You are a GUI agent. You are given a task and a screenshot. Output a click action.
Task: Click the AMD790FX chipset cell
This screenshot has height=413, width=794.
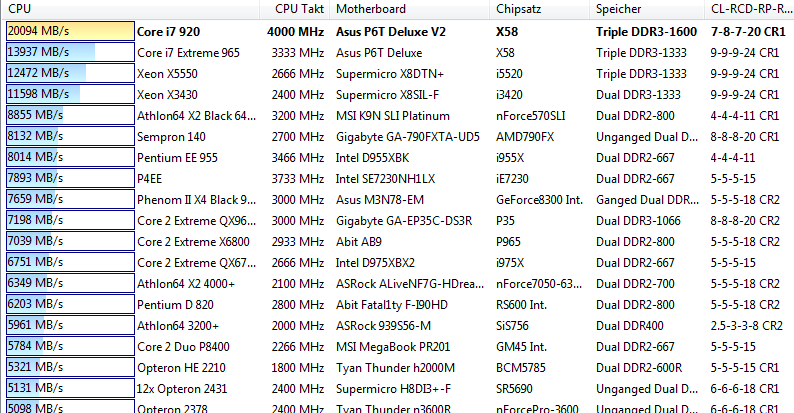click(525, 137)
